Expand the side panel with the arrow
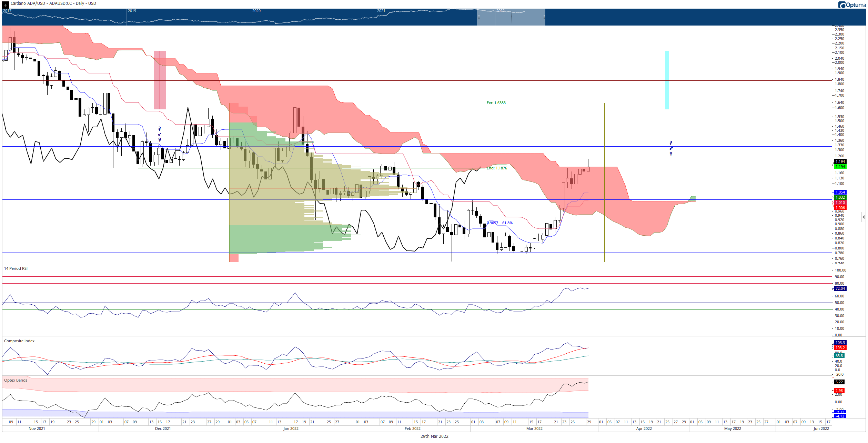The width and height of the screenshot is (868, 443). [x=864, y=217]
